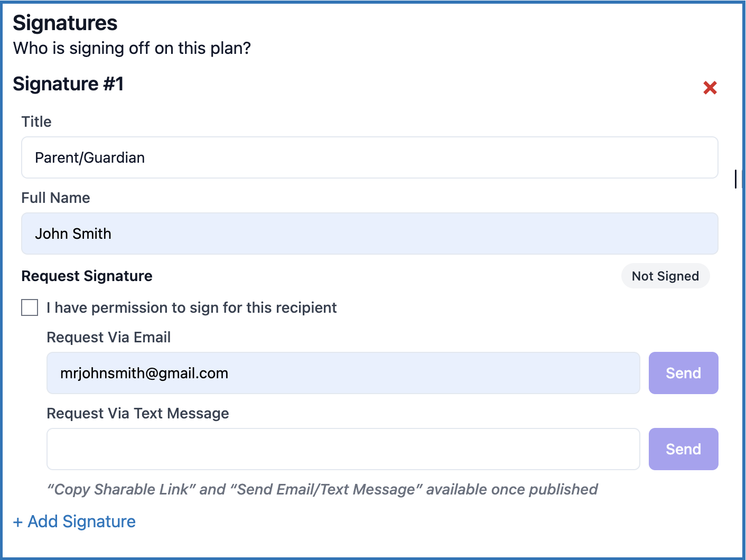
Task: Select the Signature #1 heading
Action: [x=68, y=84]
